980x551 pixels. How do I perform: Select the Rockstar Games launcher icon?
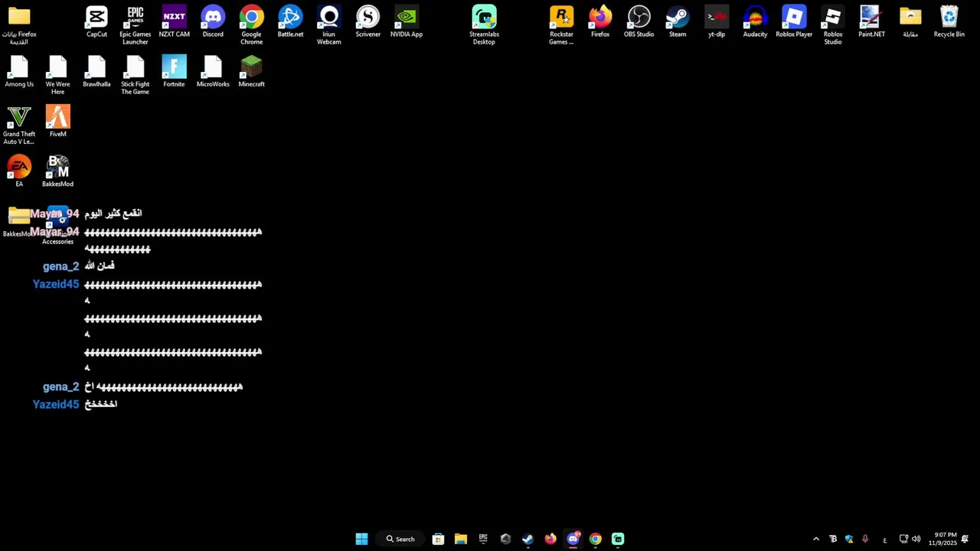561,25
